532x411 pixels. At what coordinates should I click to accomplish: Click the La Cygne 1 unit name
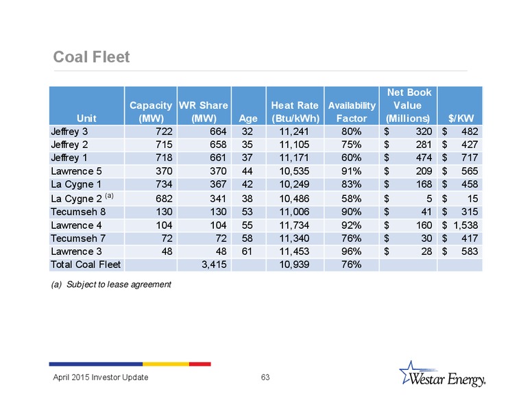click(x=76, y=184)
